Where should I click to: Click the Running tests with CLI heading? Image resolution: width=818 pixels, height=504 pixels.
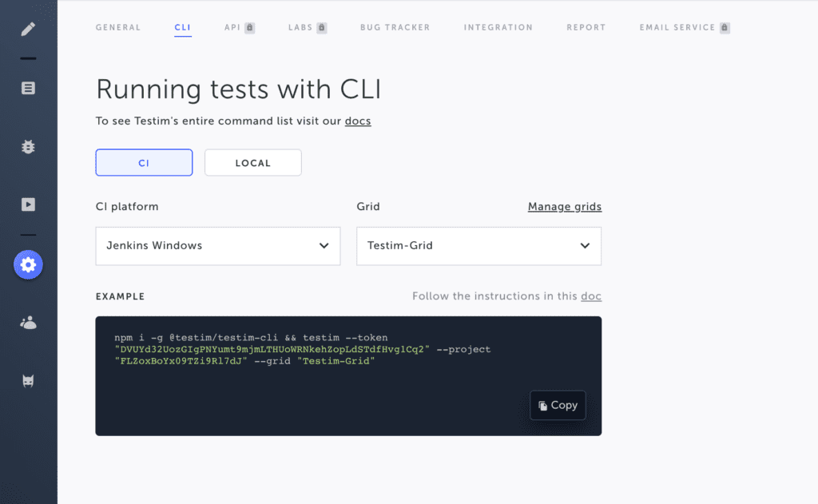tap(238, 89)
